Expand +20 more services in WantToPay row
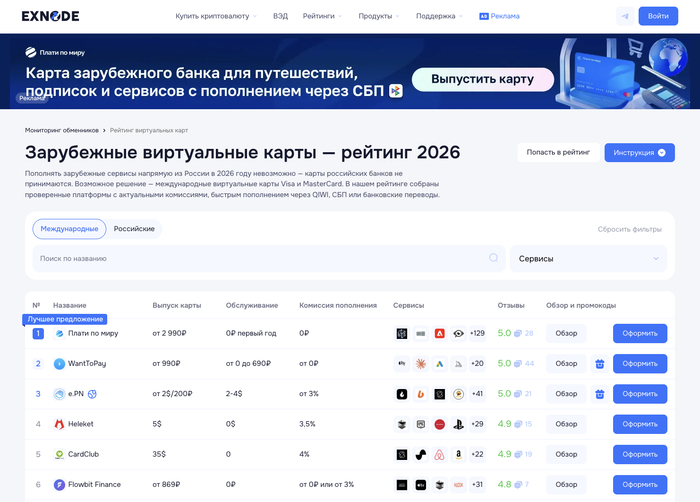The image size is (700, 502). [477, 364]
